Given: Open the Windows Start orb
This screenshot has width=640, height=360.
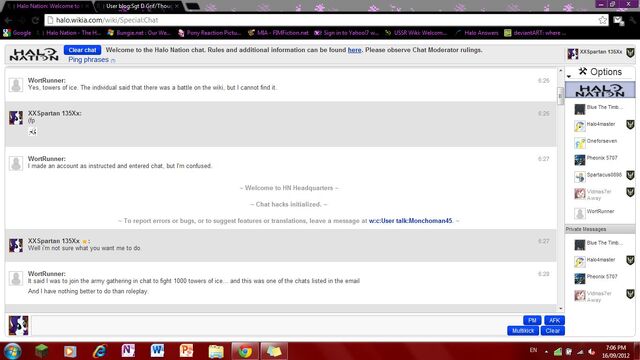Looking at the screenshot, I should [12, 351].
